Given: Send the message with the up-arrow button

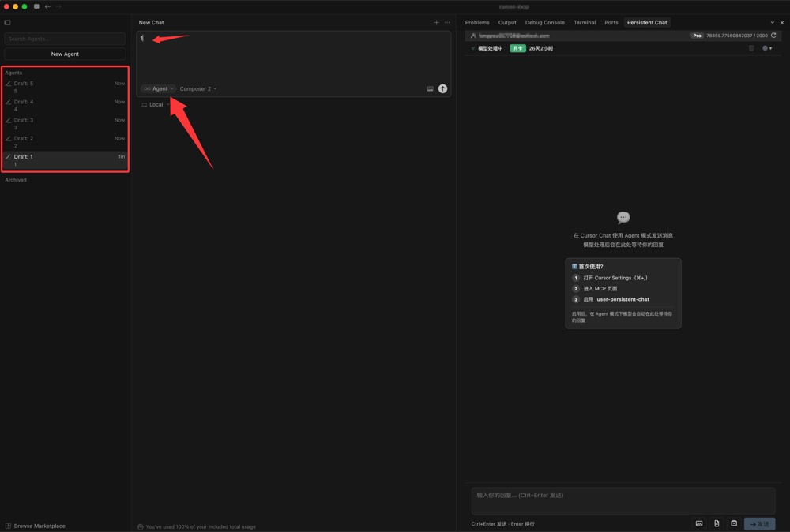Looking at the screenshot, I should click(442, 89).
